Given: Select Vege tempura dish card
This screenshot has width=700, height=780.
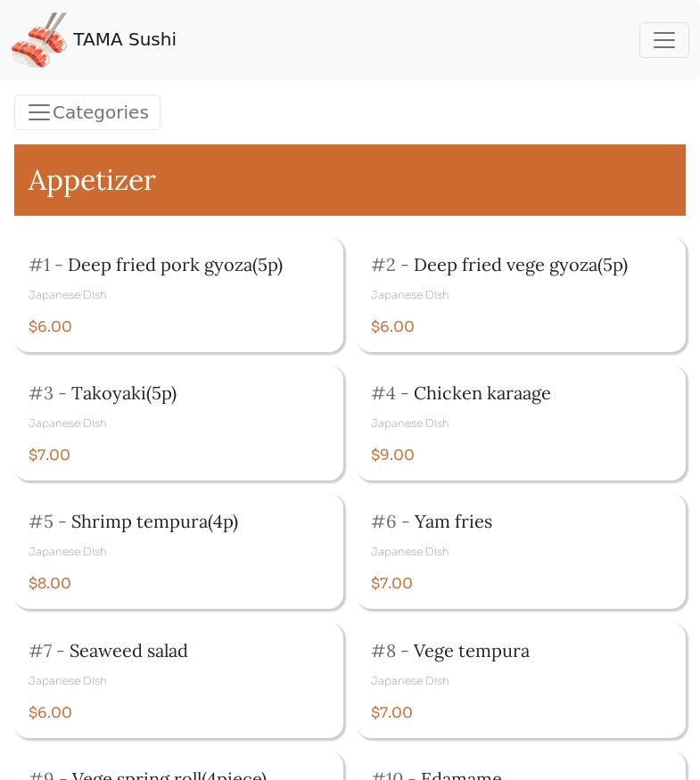Looking at the screenshot, I should coord(522,680).
